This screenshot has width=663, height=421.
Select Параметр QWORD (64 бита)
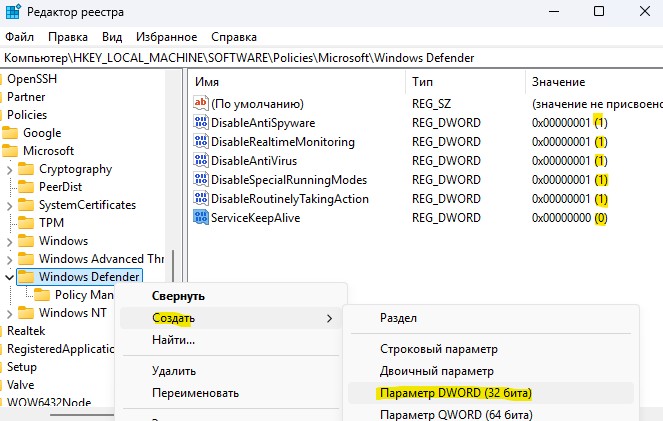point(490,414)
